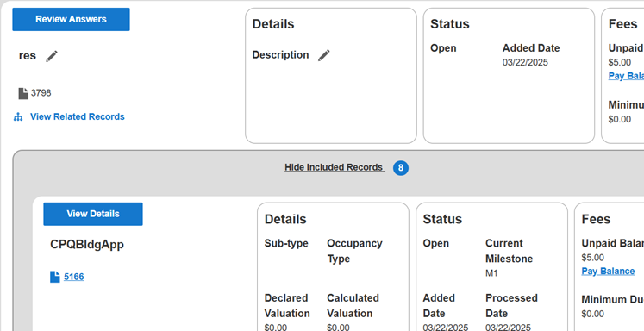Click the Declared Valuation label
The image size is (644, 331).
[287, 305]
